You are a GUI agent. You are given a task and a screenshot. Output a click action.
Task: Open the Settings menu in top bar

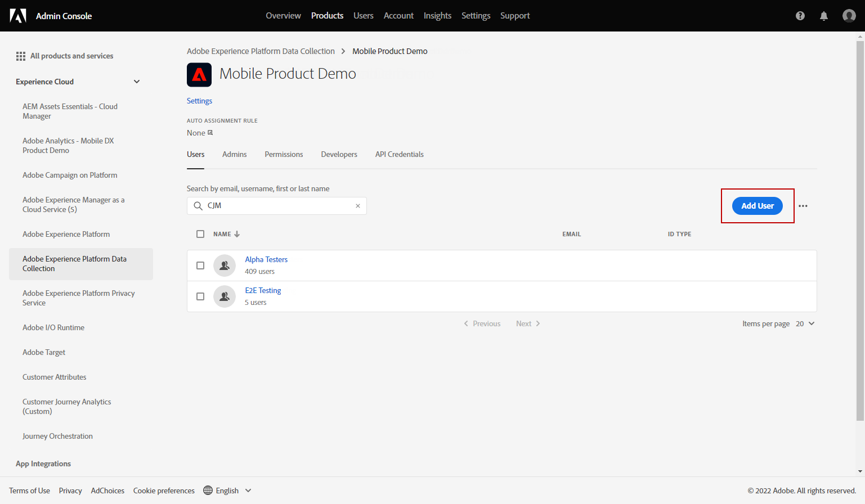pos(476,16)
